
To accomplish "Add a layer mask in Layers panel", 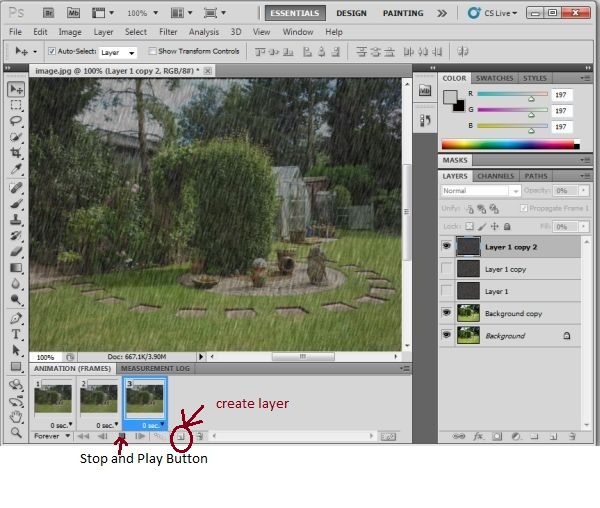I will tap(497, 436).
